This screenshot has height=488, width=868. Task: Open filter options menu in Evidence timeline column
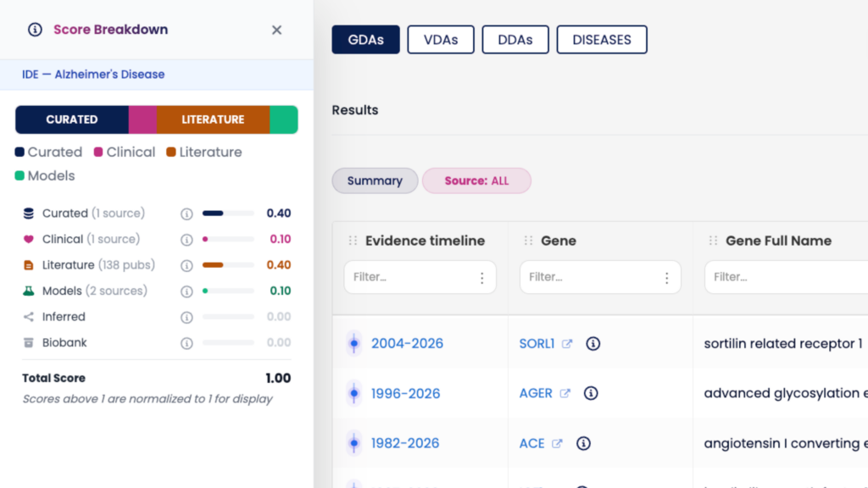(x=481, y=277)
